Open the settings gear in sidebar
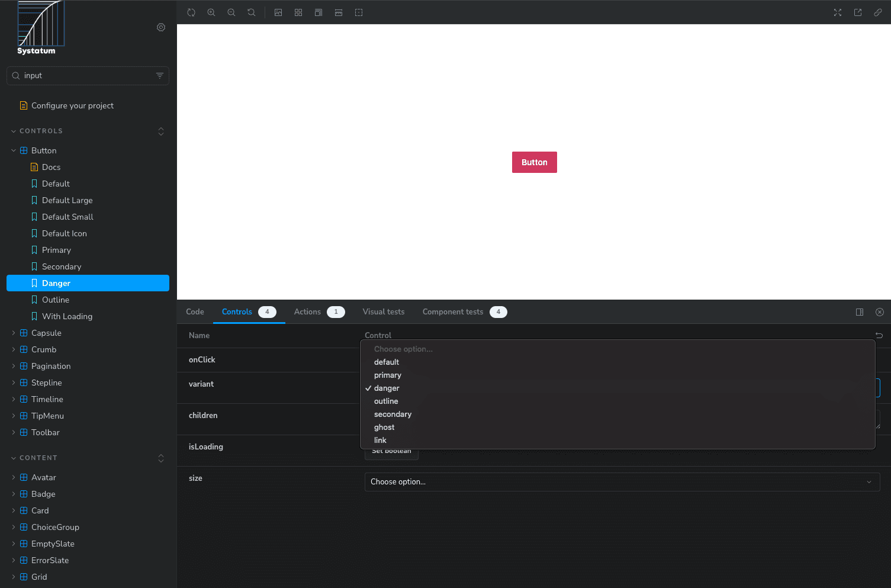 (x=161, y=27)
